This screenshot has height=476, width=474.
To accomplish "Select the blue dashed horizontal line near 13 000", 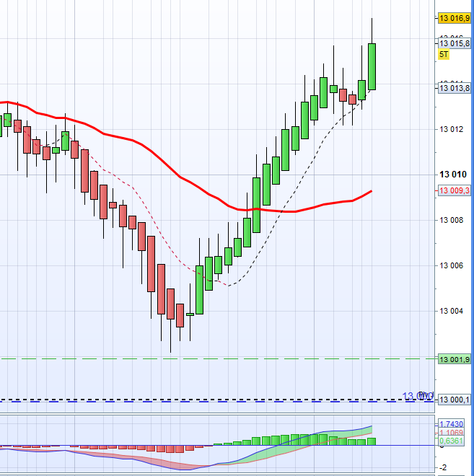I will coord(217,402).
